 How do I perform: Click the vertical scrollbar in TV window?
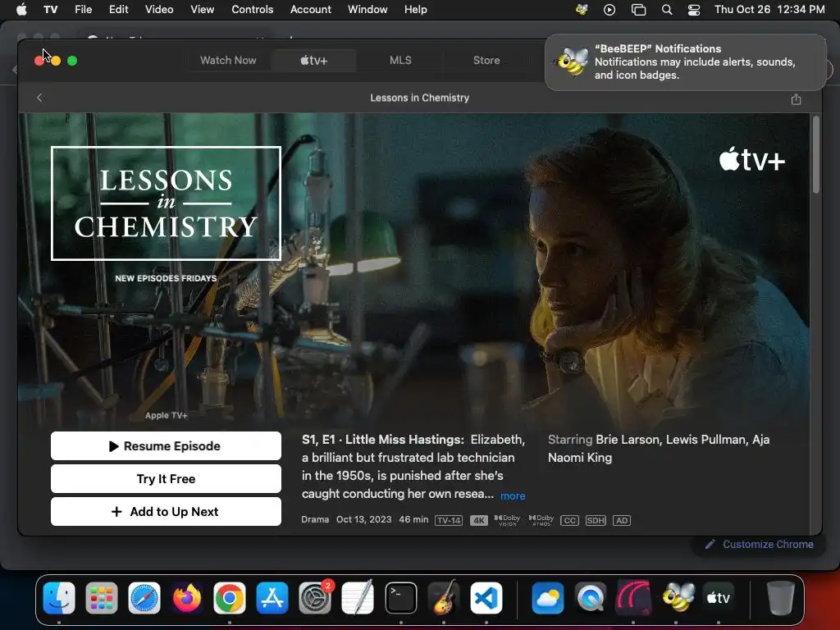tap(816, 155)
